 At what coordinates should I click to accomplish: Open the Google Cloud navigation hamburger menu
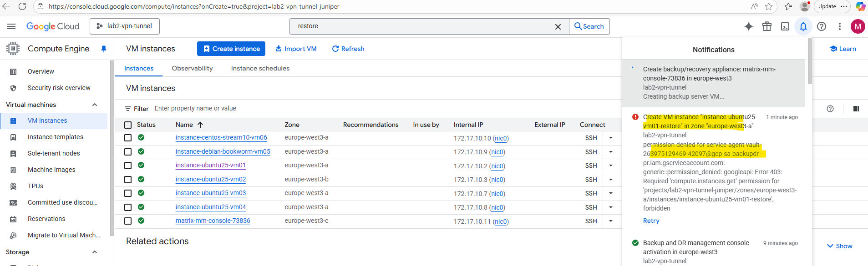tap(11, 26)
